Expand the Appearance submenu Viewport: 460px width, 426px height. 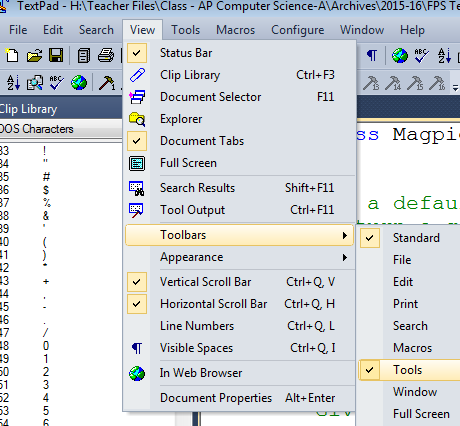[x=240, y=257]
